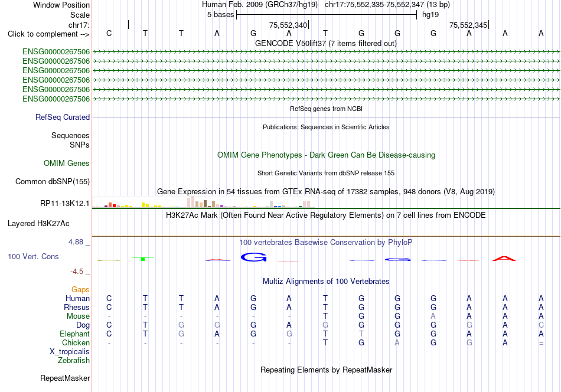Click the Dog alignment row label
This screenshot has height=392, width=561.
83,325
